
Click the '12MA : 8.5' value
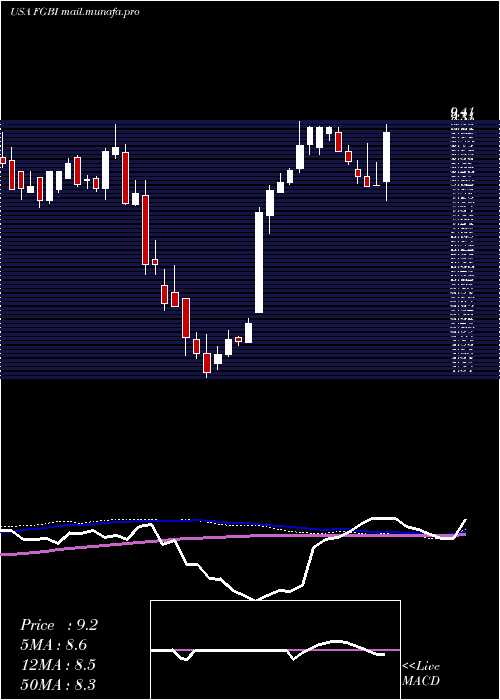point(58,665)
